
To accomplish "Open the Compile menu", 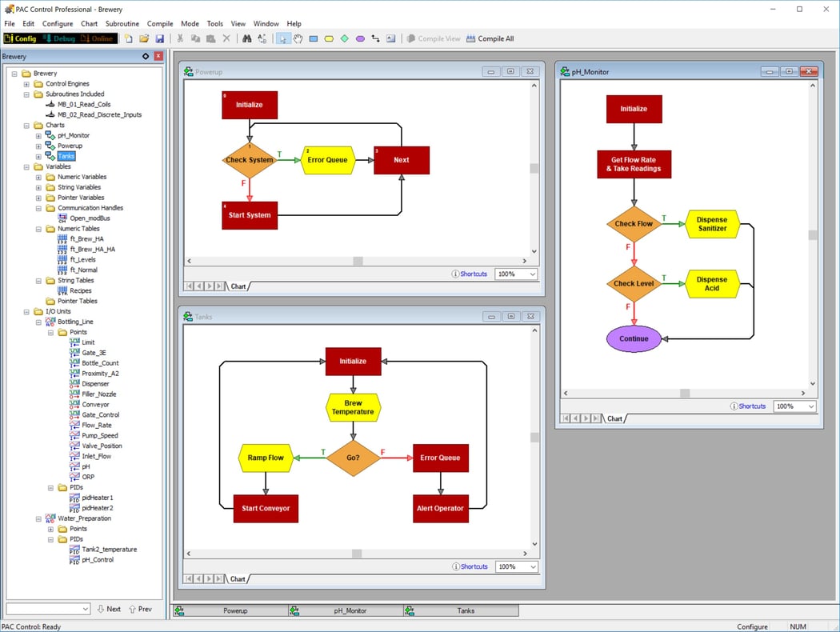I will 160,23.
